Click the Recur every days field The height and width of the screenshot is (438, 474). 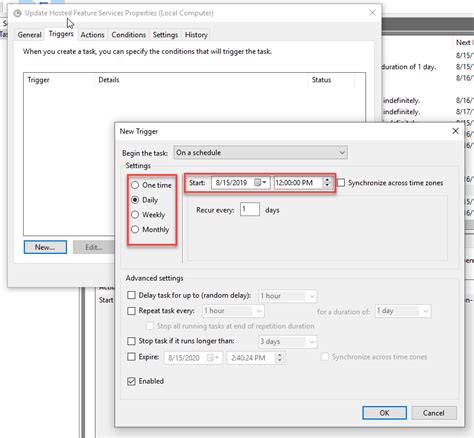coord(250,209)
